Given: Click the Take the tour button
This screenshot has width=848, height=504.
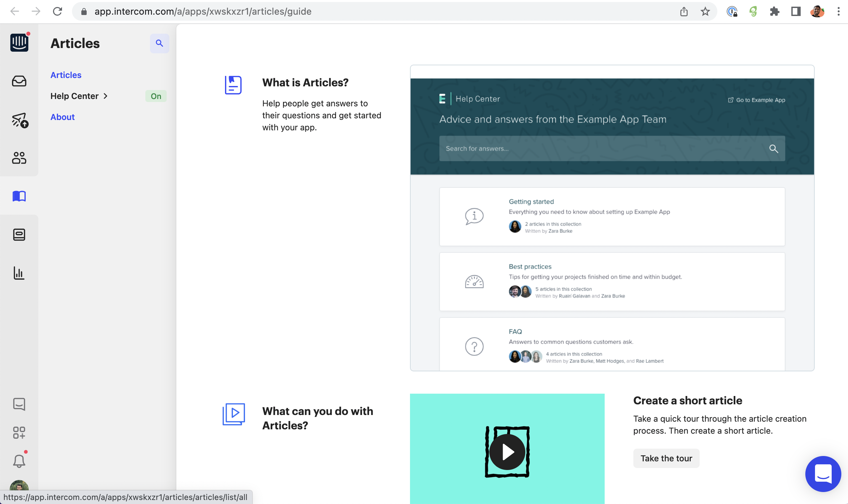Looking at the screenshot, I should coord(666,458).
